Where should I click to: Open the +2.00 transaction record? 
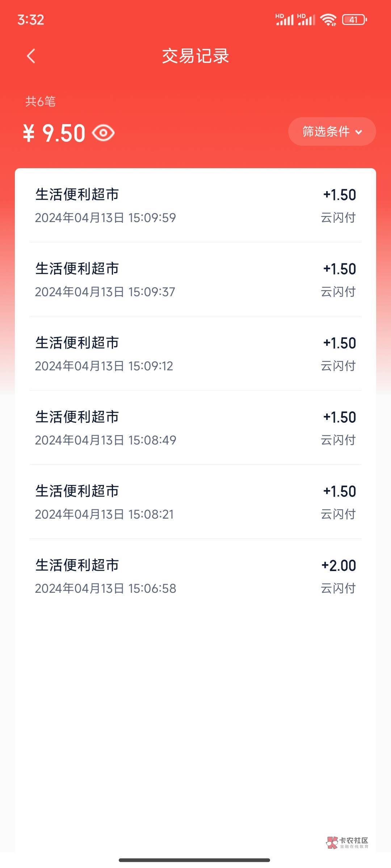point(195,576)
